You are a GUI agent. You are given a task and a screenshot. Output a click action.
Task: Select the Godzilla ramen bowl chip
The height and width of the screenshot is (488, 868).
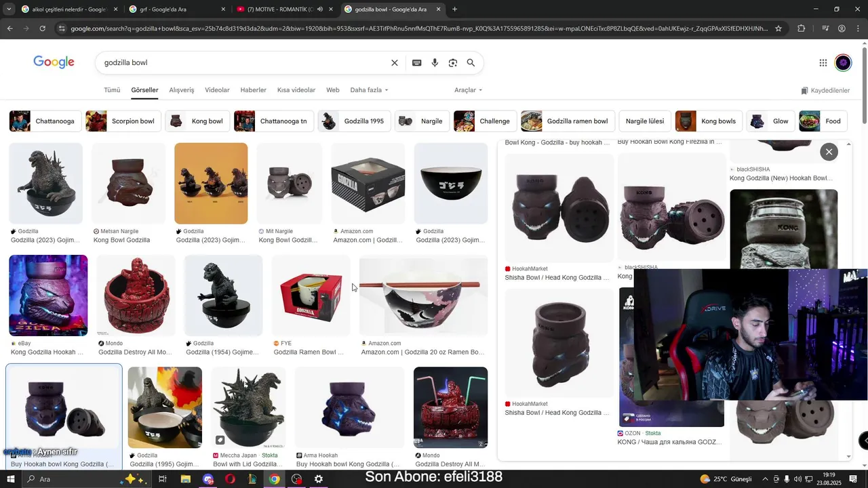pyautogui.click(x=568, y=121)
